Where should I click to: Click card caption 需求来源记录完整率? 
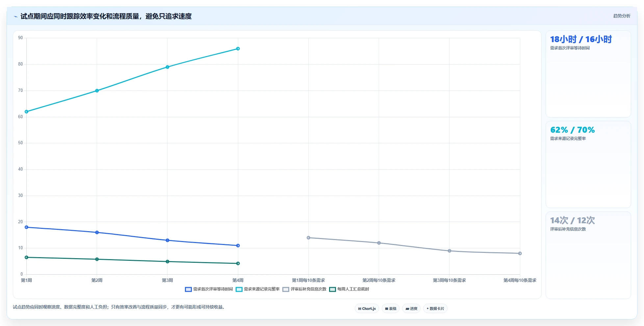click(568, 139)
